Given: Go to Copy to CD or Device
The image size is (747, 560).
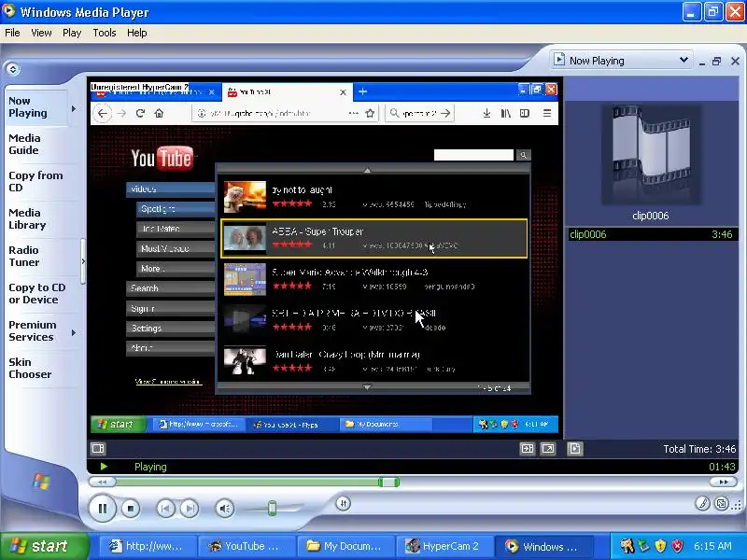Looking at the screenshot, I should tap(37, 294).
